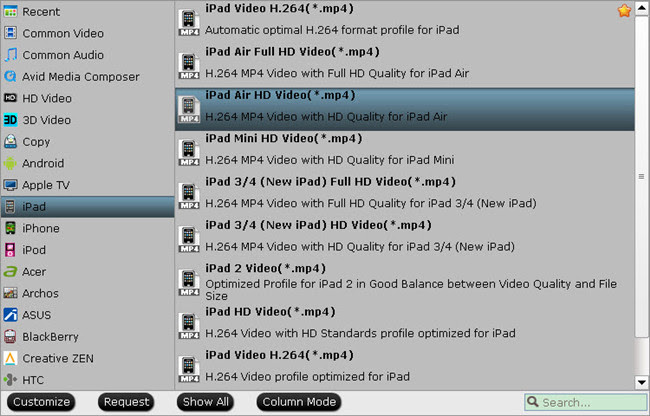Select iPad Mini HD Video(*.mp4)
This screenshot has height=416, width=650.
(x=405, y=152)
